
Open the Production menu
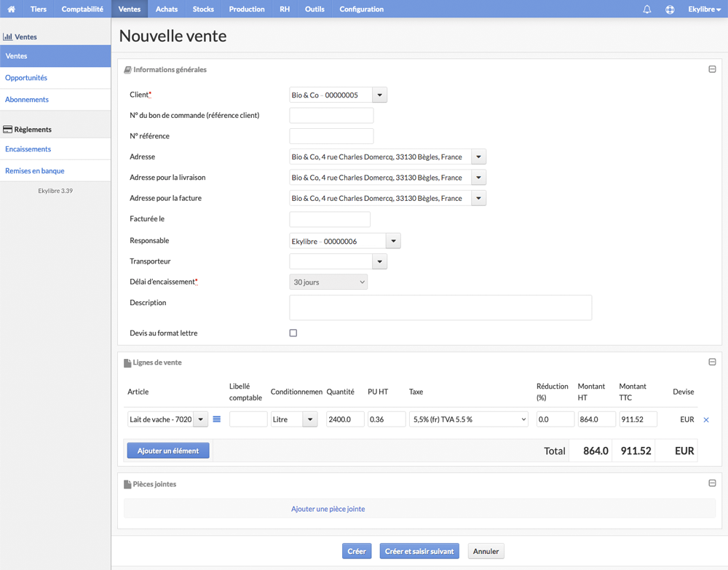coord(247,9)
